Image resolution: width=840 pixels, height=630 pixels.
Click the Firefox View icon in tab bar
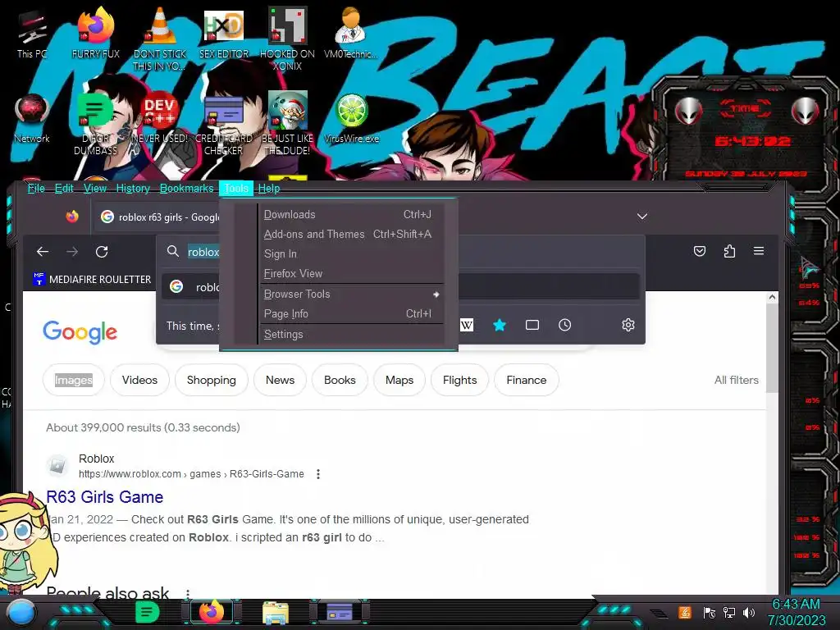click(x=72, y=217)
